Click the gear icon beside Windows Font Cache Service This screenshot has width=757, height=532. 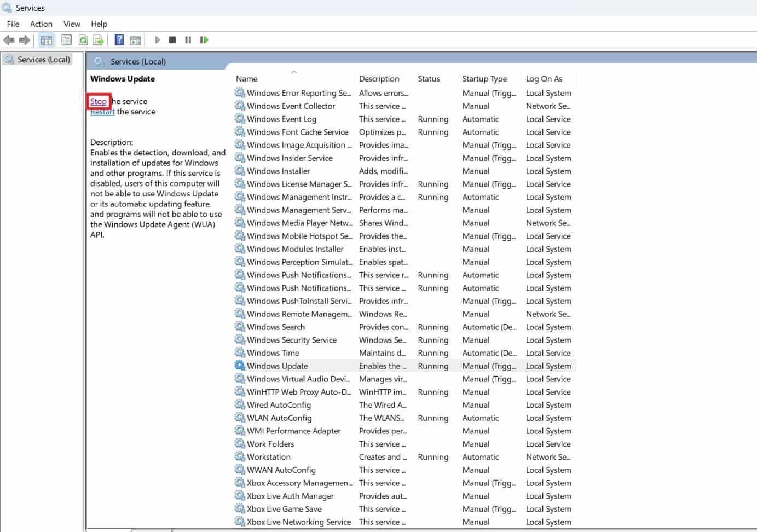coord(240,131)
